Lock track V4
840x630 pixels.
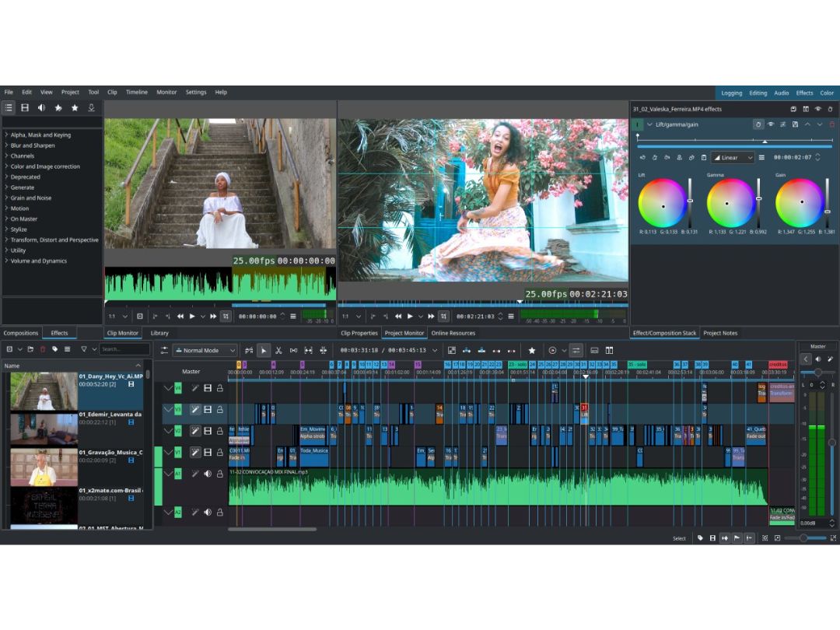(x=219, y=388)
